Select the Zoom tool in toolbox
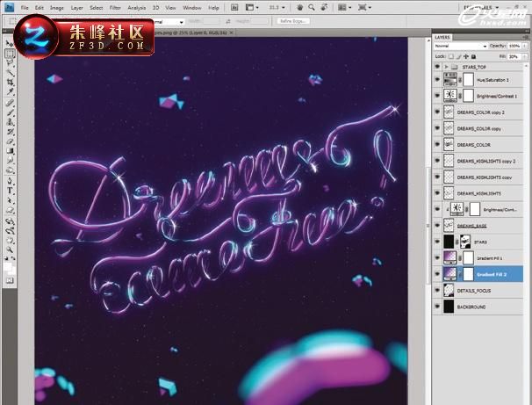 pos(10,250)
